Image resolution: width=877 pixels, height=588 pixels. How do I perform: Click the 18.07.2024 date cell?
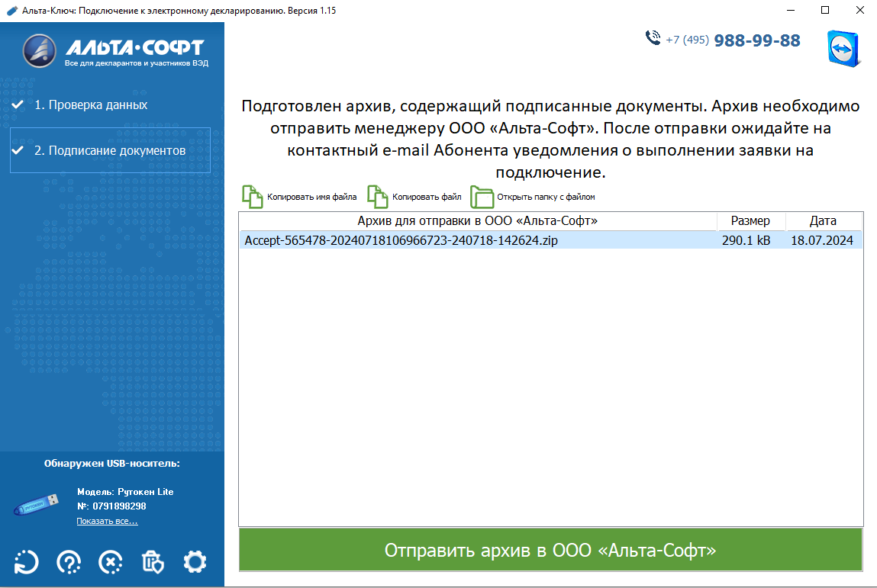[x=821, y=240]
